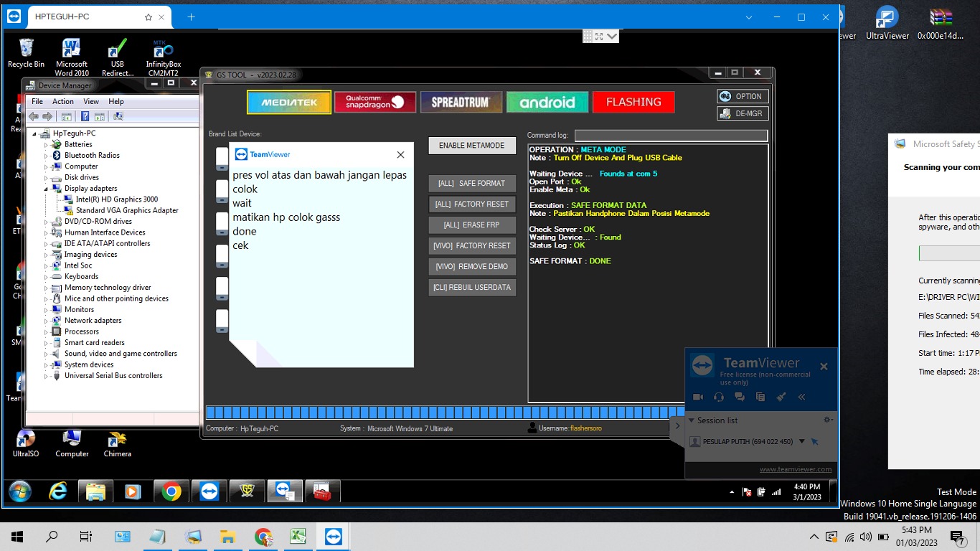
Task: Open Recycle Bin on remote desktop
Action: click(x=26, y=54)
